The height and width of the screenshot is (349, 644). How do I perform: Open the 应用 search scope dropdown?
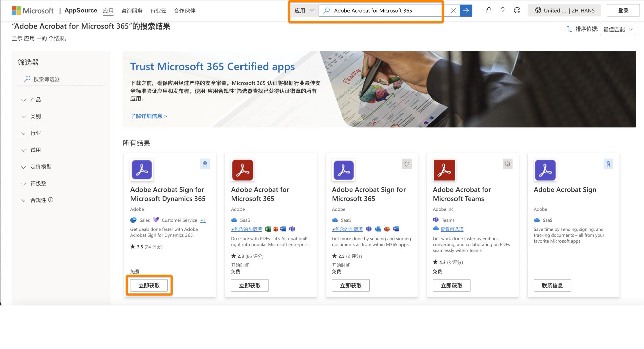(x=304, y=11)
